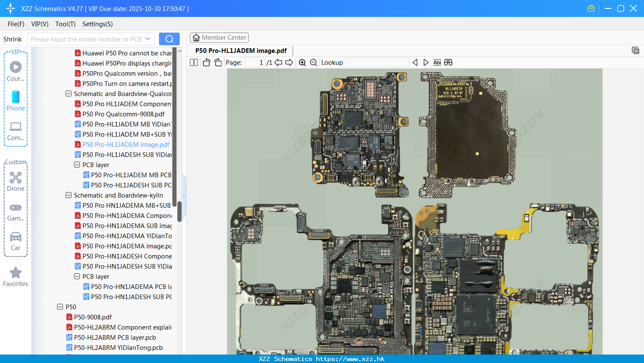The width and height of the screenshot is (644, 363).
Task: Click the toolbox icon in title bar
Action: (591, 8)
